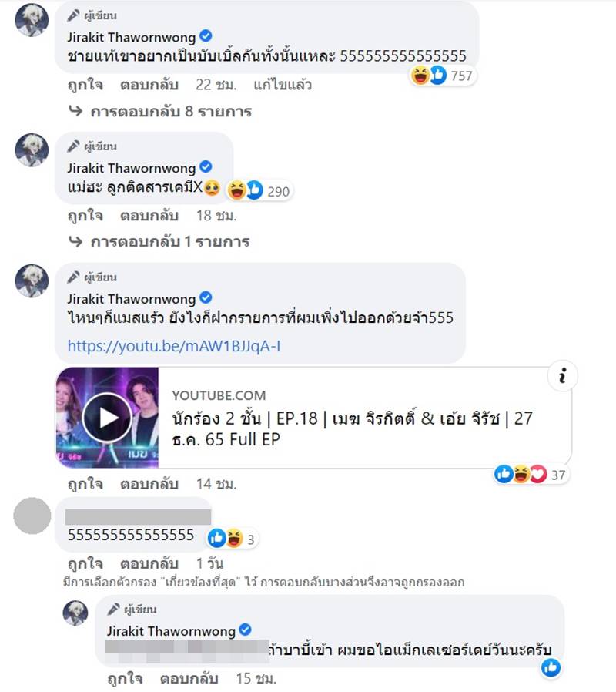Open reactions showing 290 on second comment
The image size is (616, 692).
[x=259, y=190]
